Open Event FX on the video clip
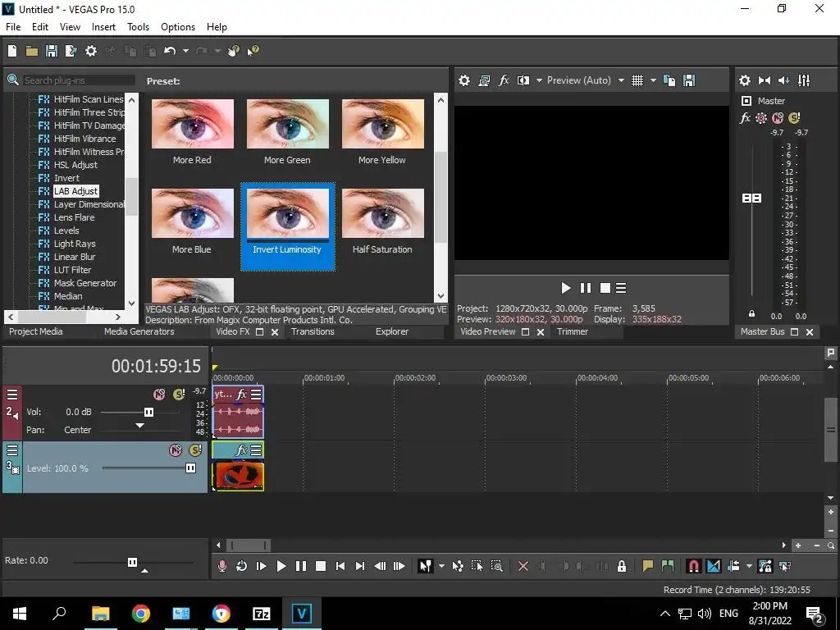840x630 pixels. pos(242,450)
